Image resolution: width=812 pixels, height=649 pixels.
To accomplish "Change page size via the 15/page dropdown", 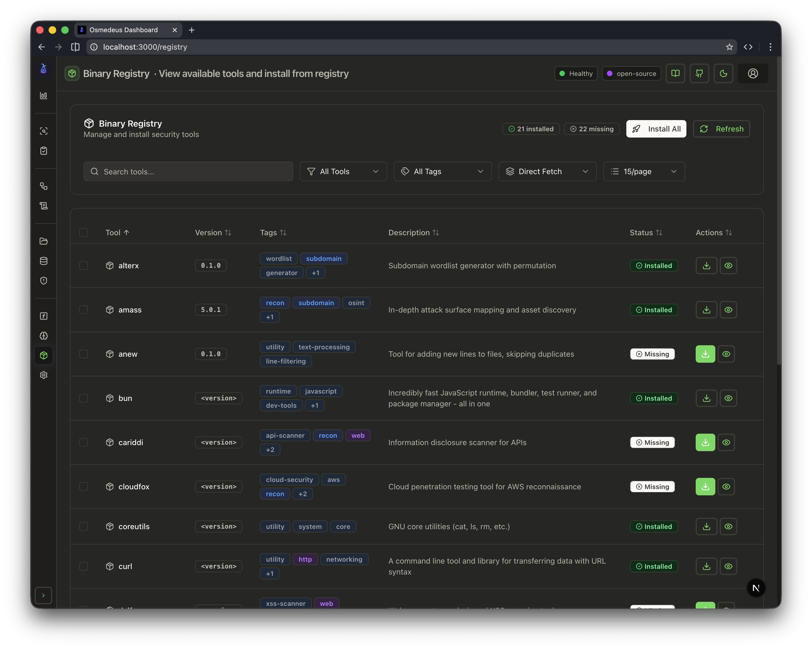I will coord(644,171).
